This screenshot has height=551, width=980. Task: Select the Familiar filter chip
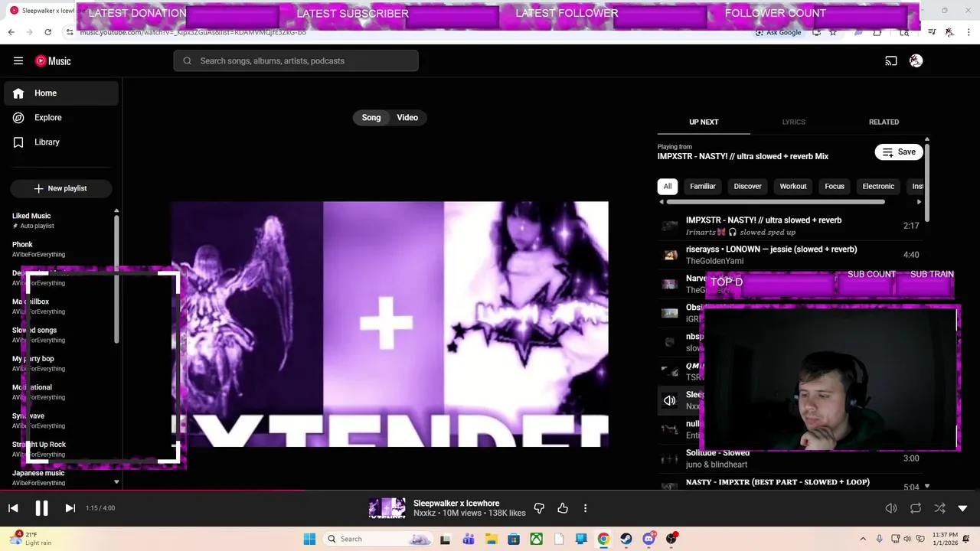[703, 186]
